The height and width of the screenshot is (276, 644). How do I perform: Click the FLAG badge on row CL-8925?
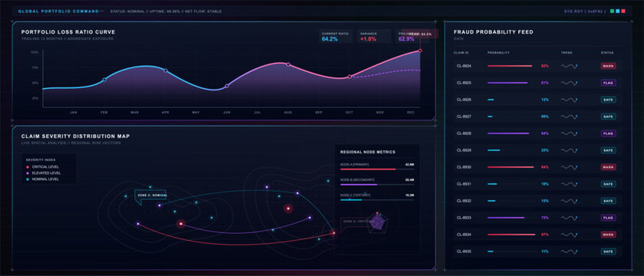point(608,83)
